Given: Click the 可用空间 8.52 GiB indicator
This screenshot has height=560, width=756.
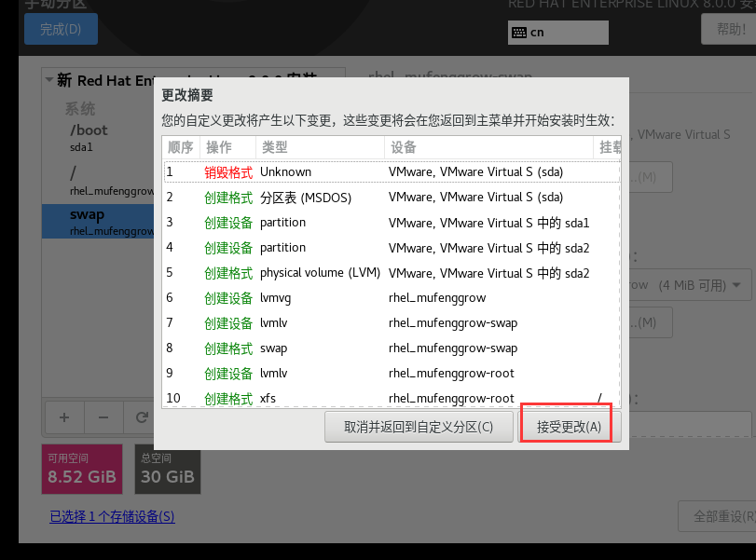Looking at the screenshot, I should pos(82,469).
